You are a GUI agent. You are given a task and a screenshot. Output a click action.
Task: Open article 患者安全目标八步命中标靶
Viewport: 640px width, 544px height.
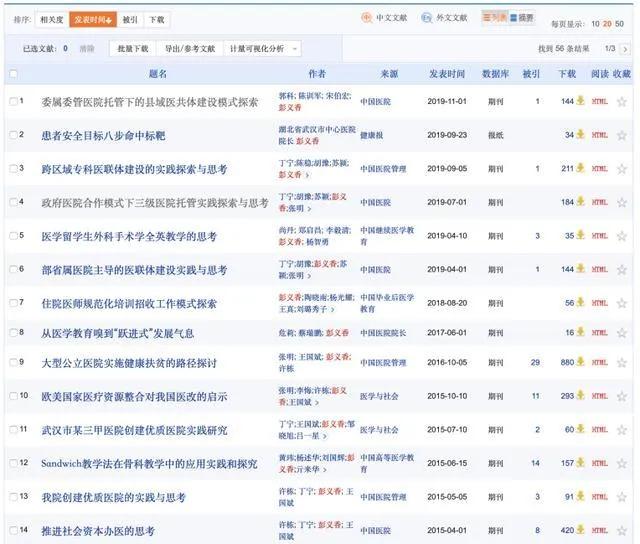[x=103, y=135]
